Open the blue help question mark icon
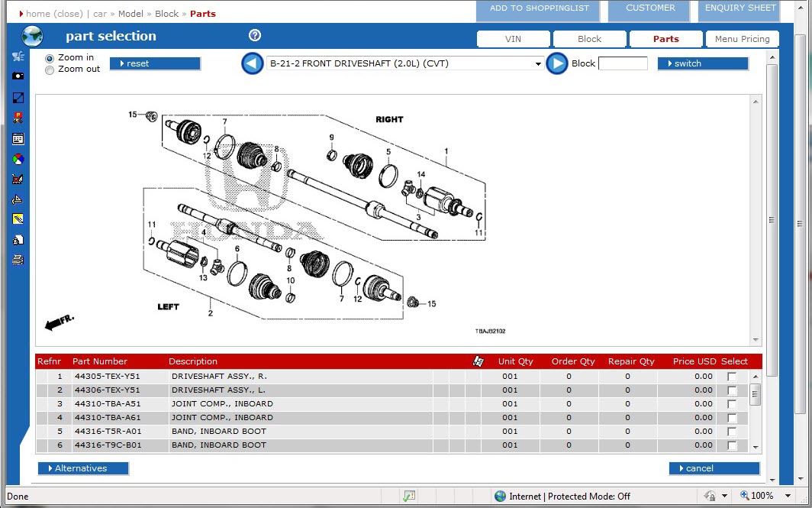This screenshot has height=508, width=812. (x=255, y=36)
